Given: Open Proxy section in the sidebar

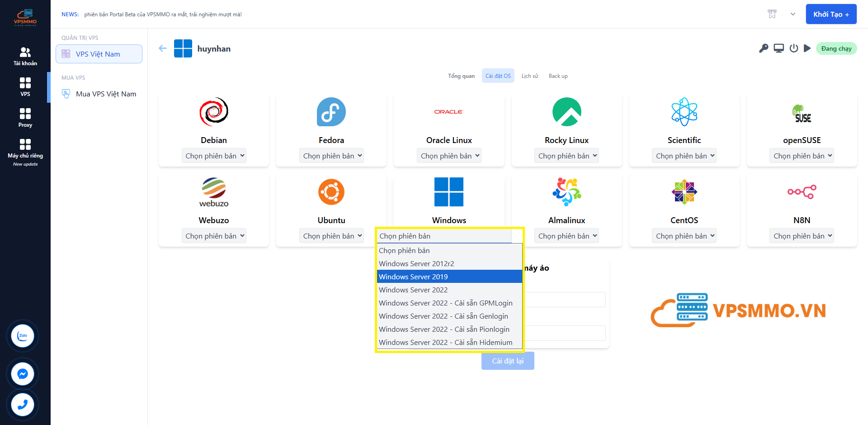Looking at the screenshot, I should point(25,118).
